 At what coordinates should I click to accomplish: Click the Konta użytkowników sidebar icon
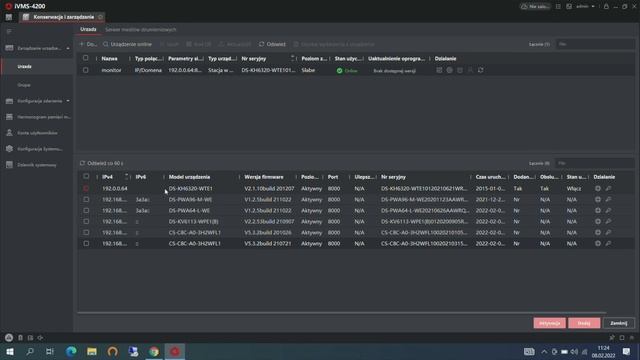click(x=9, y=133)
